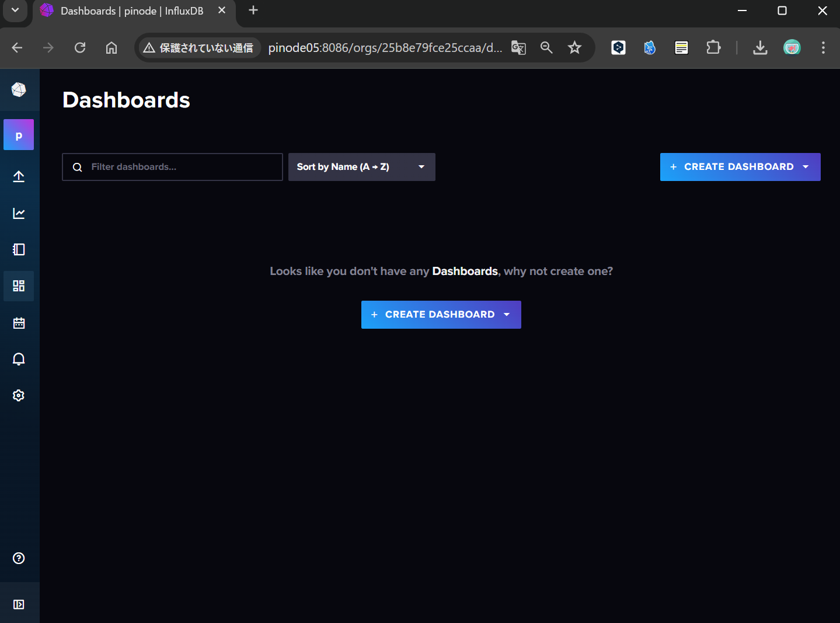The image size is (840, 623).
Task: Open the Extensions puzzle icon
Action: (713, 48)
